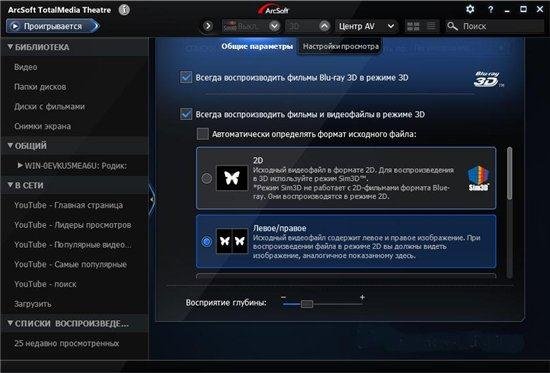Maximize the TotalMedia Theatre window
The image size is (550, 373).
pyautogui.click(x=523, y=9)
